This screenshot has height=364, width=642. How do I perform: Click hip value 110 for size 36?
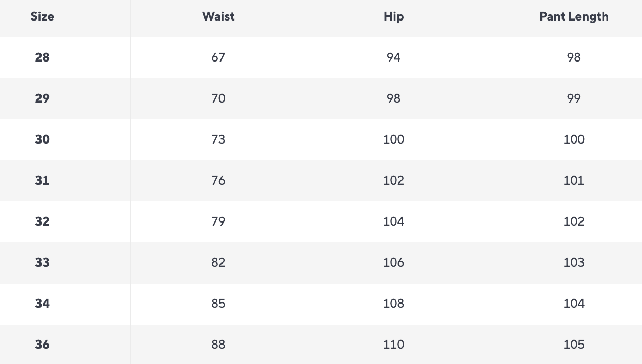(393, 345)
